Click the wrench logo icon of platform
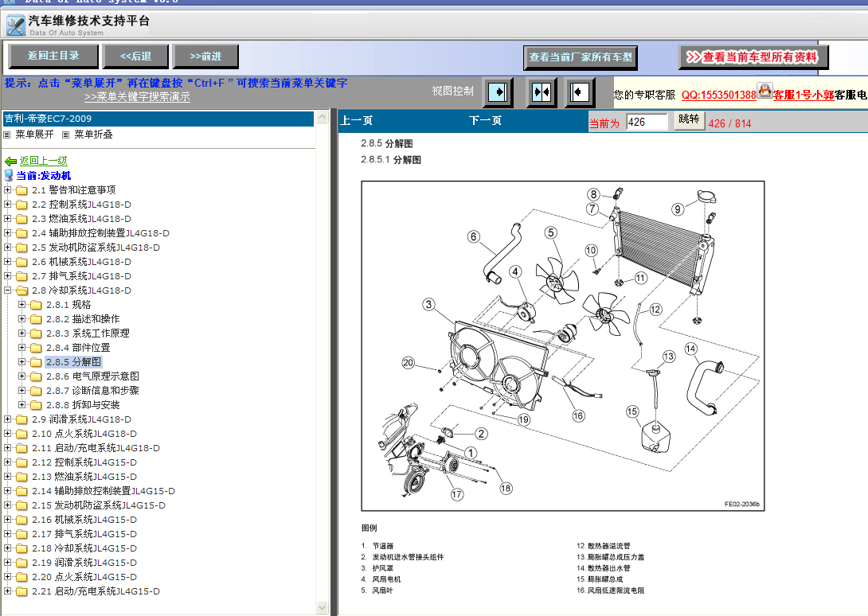868x616 pixels. [16, 26]
